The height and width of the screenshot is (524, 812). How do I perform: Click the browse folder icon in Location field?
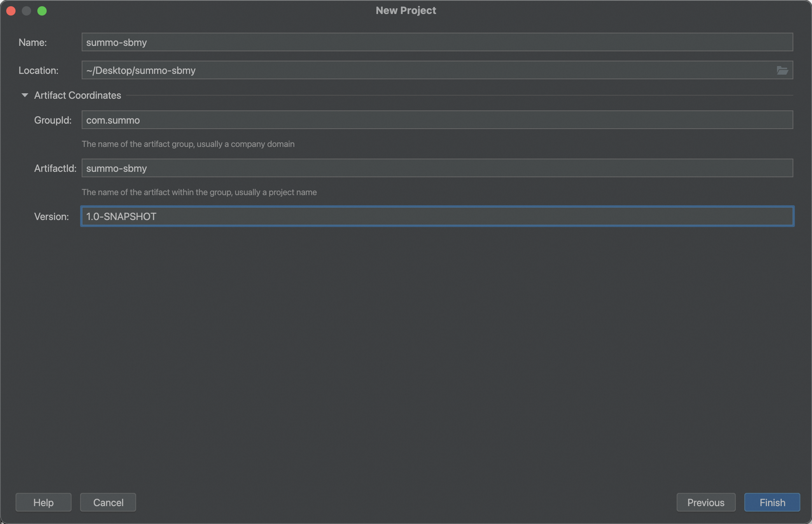point(782,70)
